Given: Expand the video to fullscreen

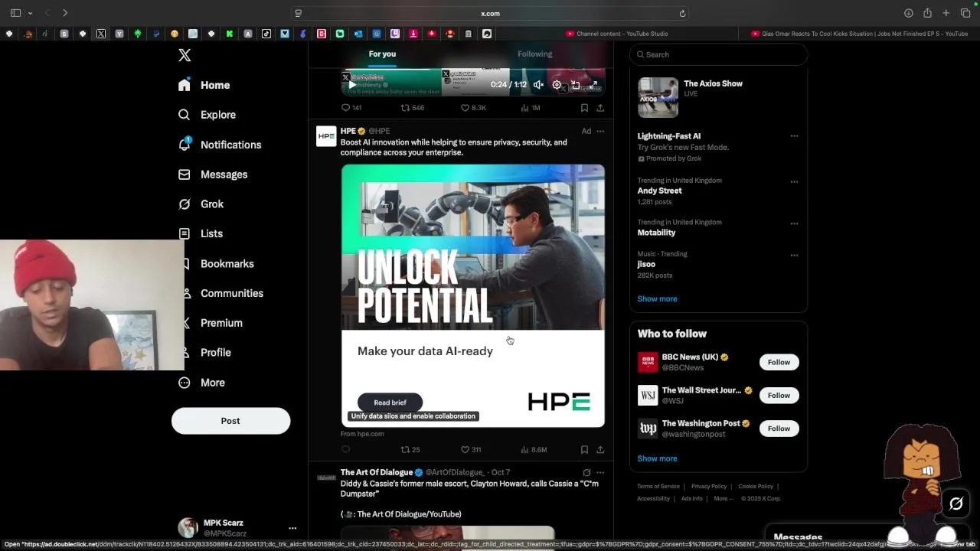Looking at the screenshot, I should click(594, 85).
